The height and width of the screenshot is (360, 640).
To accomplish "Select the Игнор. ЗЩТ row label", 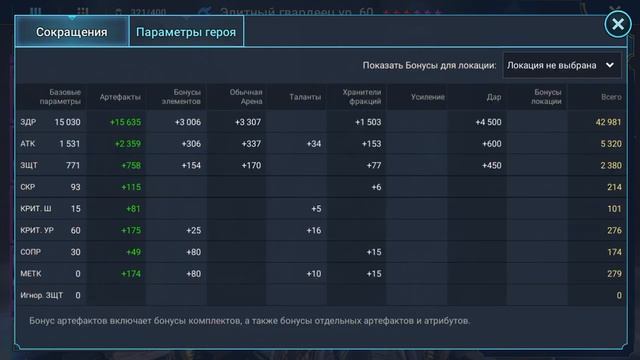I will coord(42,295).
